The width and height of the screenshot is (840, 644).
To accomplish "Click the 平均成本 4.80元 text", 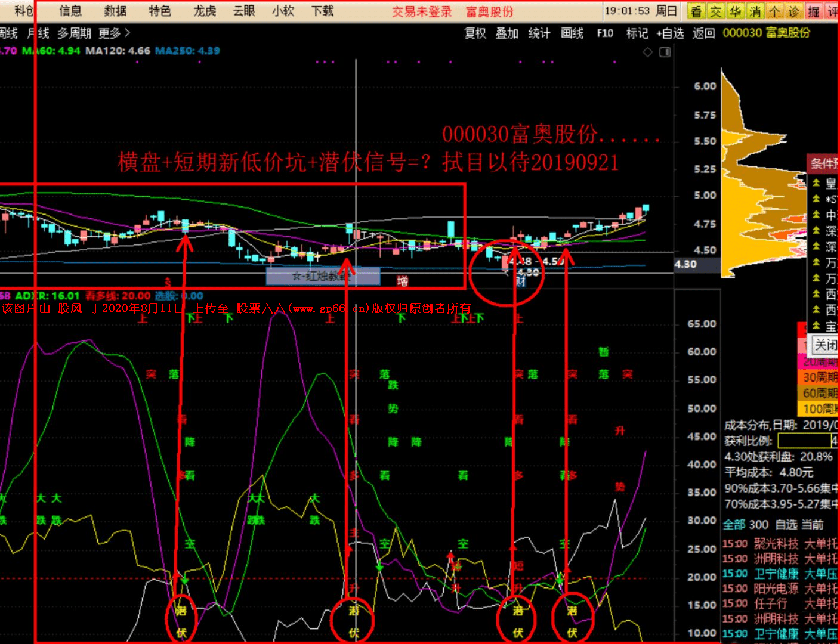I will 769,472.
